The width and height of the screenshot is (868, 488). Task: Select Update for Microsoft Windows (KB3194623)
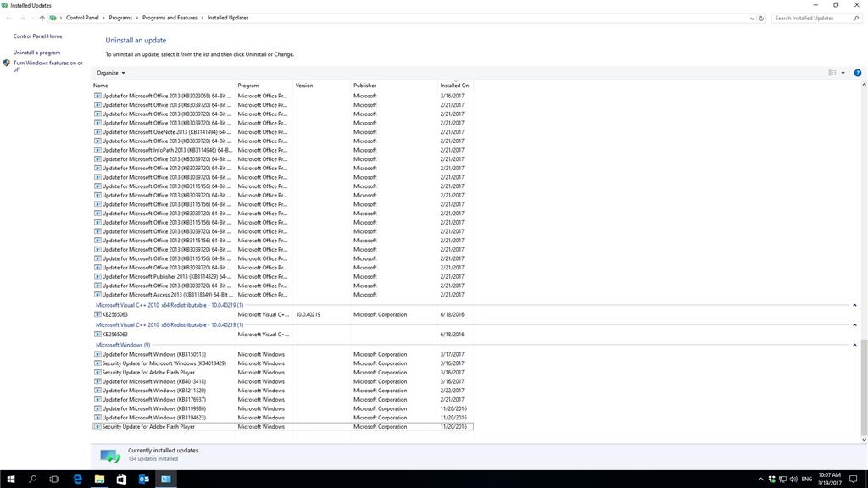283,418
